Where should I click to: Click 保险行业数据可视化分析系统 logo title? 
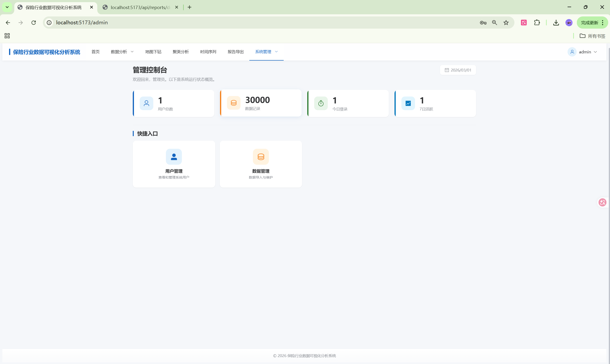tap(47, 52)
